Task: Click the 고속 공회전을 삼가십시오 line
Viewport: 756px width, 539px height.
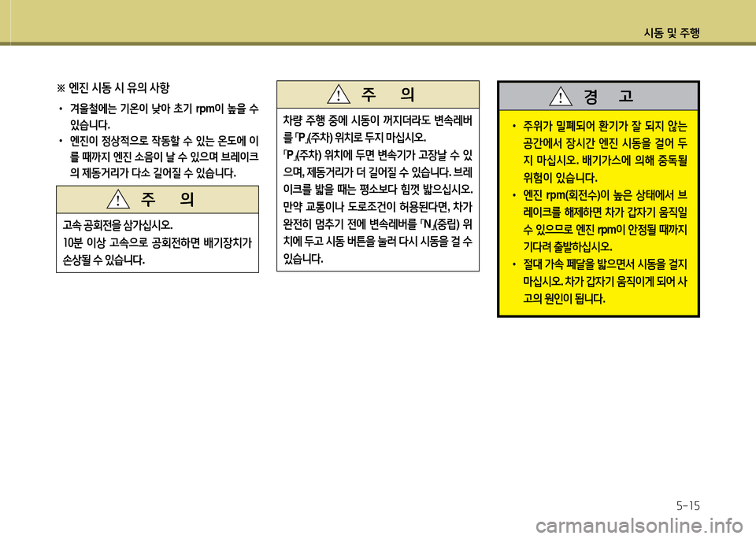Action: (x=117, y=225)
